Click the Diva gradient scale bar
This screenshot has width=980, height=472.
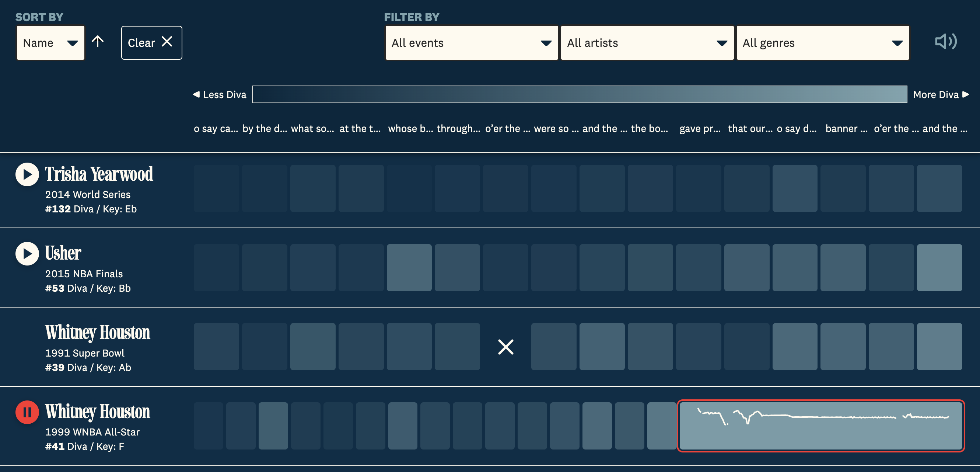click(x=580, y=94)
